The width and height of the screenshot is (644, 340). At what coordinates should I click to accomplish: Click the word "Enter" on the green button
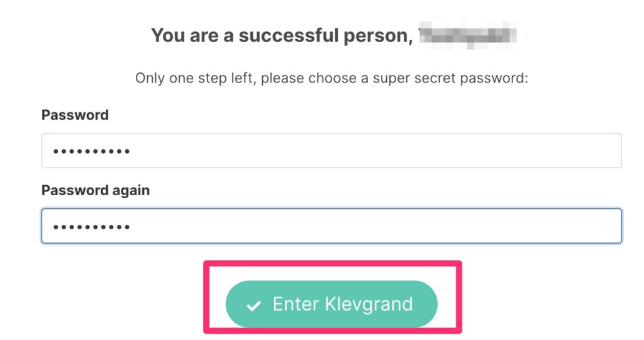coord(296,305)
